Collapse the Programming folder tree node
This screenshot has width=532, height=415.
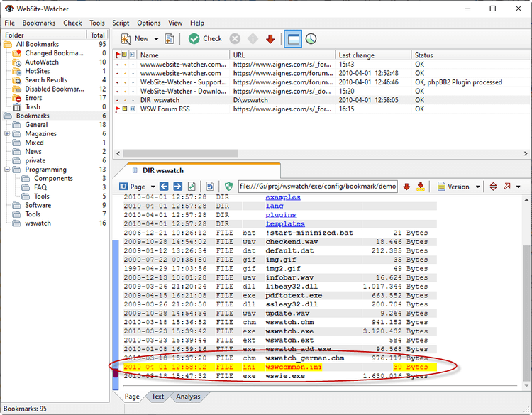(x=7, y=170)
